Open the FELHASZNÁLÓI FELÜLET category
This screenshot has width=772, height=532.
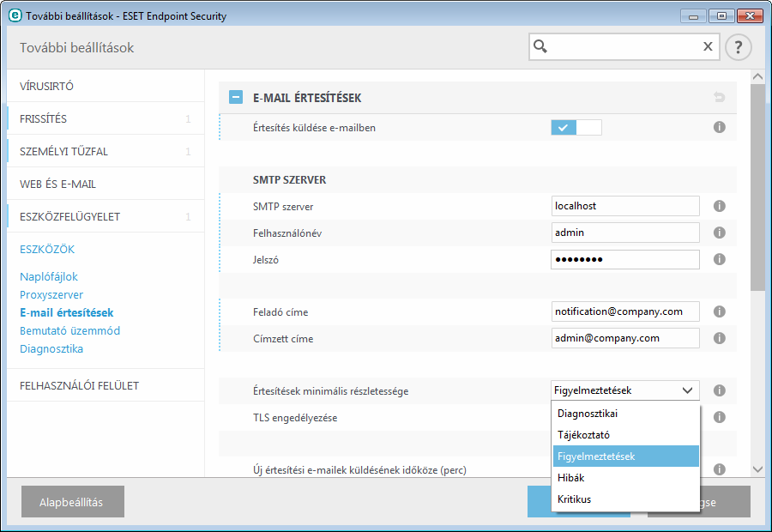[106, 385]
